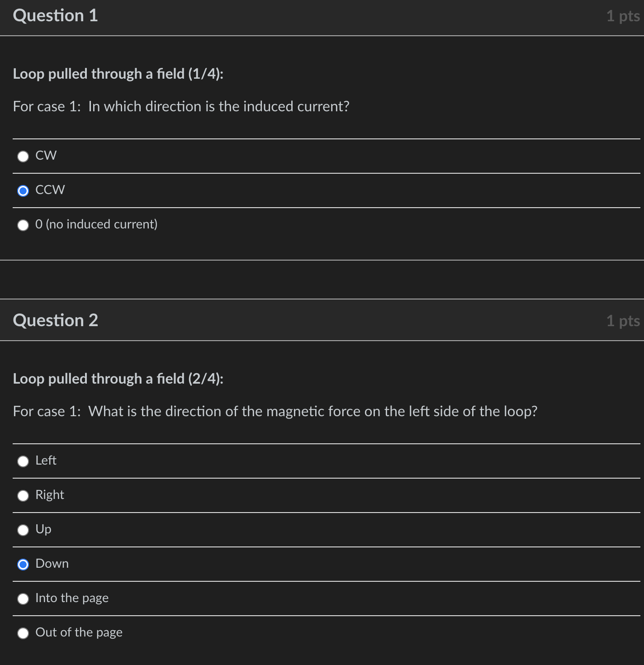This screenshot has width=644, height=665.
Task: Choose Up in Question 2
Action: [x=23, y=530]
